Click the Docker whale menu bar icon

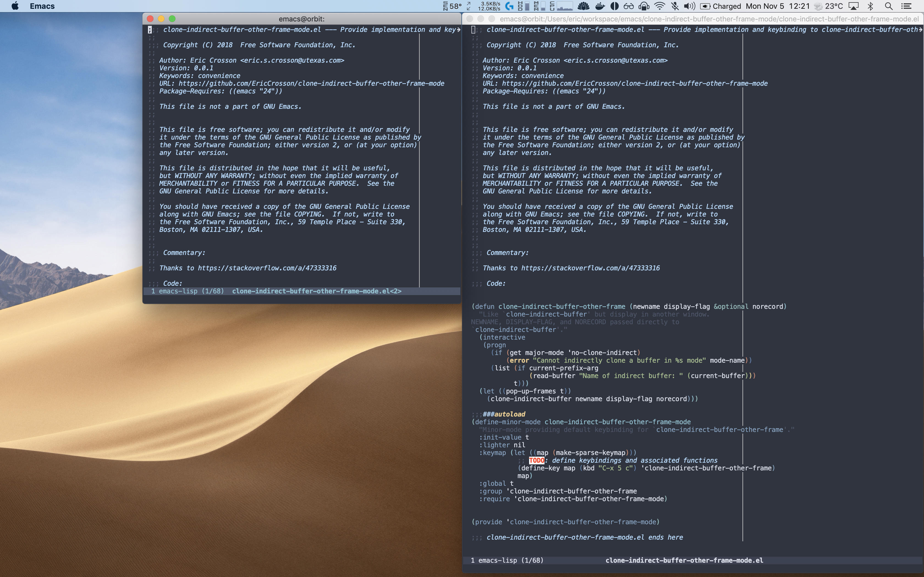tap(599, 6)
